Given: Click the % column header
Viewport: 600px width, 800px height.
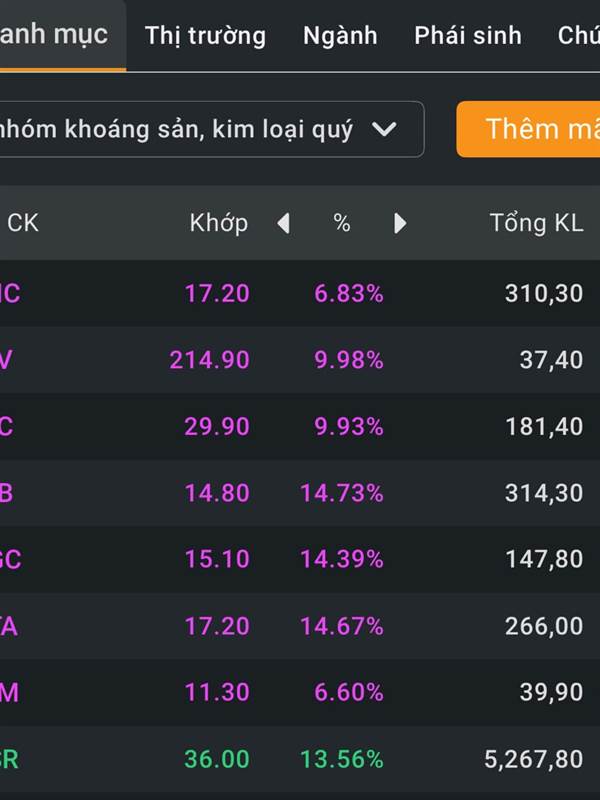Looking at the screenshot, I should click(342, 223).
